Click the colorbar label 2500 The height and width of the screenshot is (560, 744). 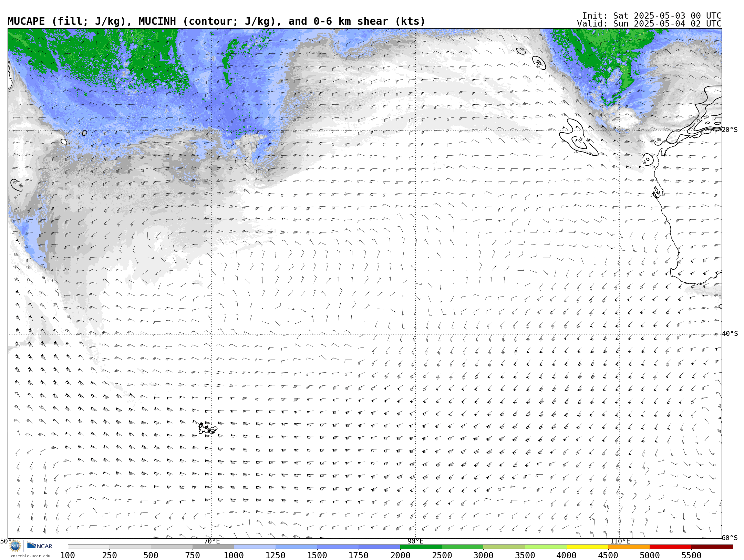(442, 556)
